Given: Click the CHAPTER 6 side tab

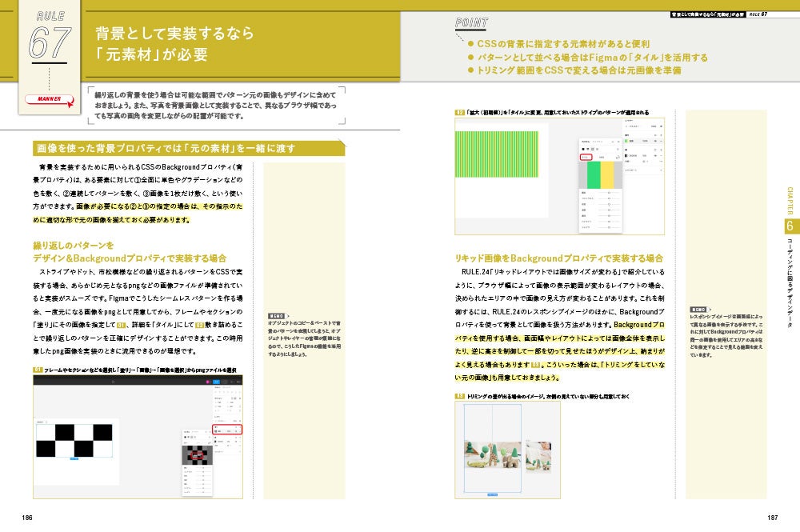Looking at the screenshot, I should tap(790, 226).
